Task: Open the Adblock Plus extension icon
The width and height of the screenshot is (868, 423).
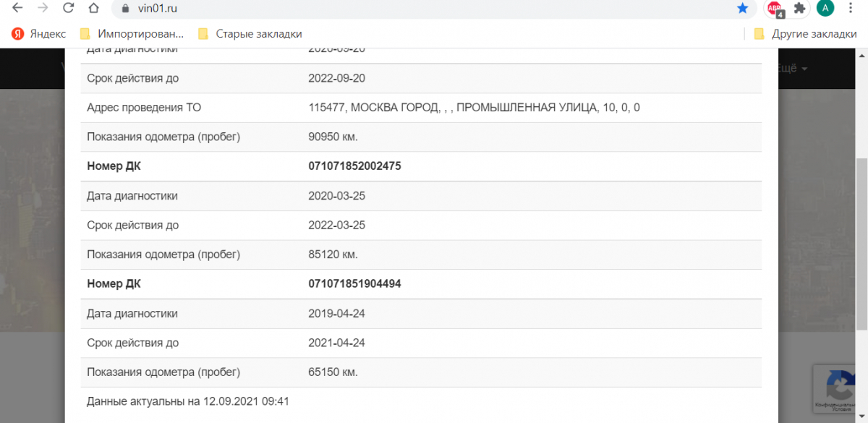Action: (x=775, y=9)
